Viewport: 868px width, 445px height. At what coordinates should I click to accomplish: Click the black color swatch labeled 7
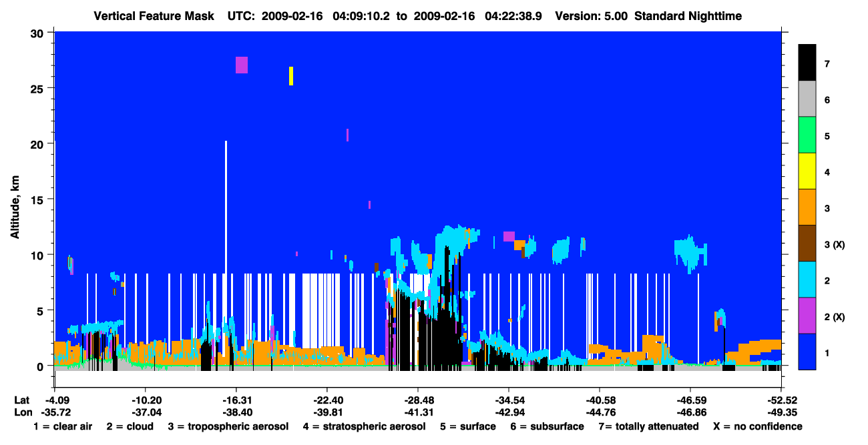point(807,63)
